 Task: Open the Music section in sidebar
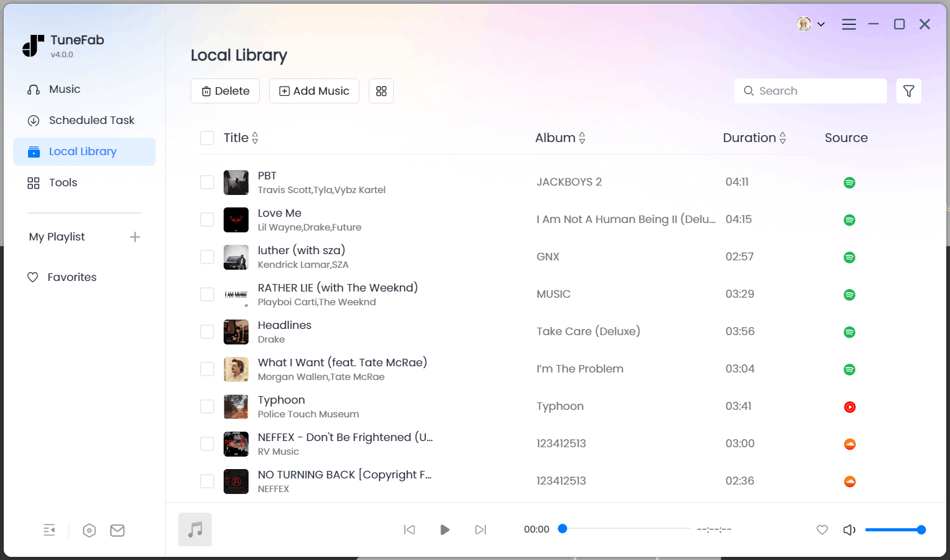click(64, 89)
